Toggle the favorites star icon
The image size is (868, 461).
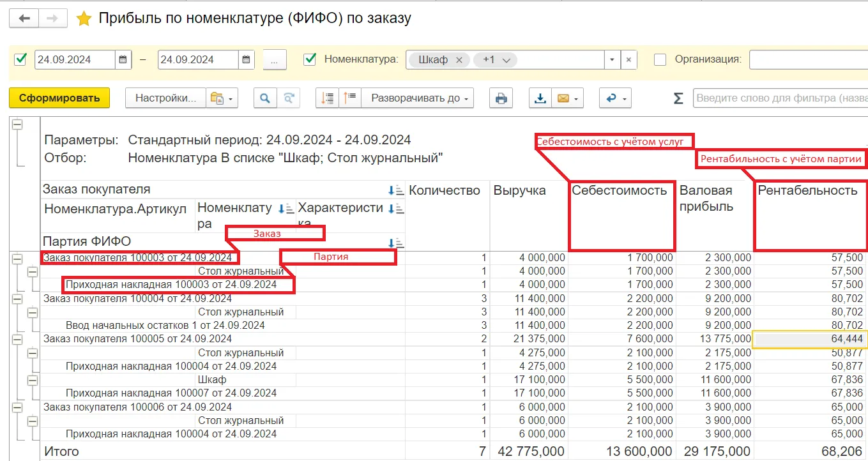point(84,19)
